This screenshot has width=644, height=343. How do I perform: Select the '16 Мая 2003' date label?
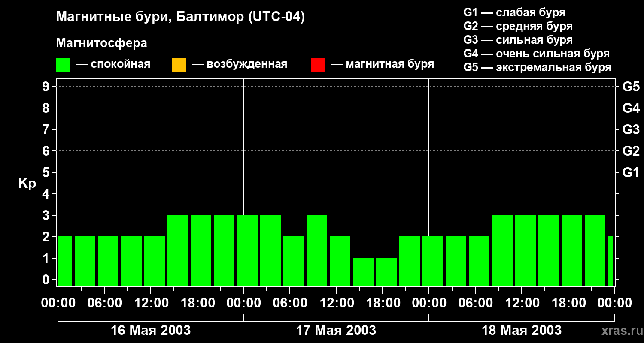[151, 331]
